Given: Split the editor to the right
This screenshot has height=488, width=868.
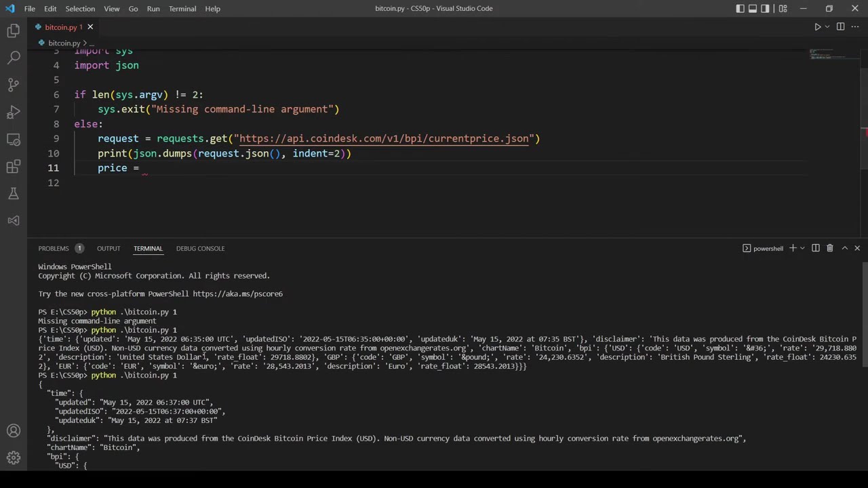Looking at the screenshot, I should pyautogui.click(x=840, y=27).
